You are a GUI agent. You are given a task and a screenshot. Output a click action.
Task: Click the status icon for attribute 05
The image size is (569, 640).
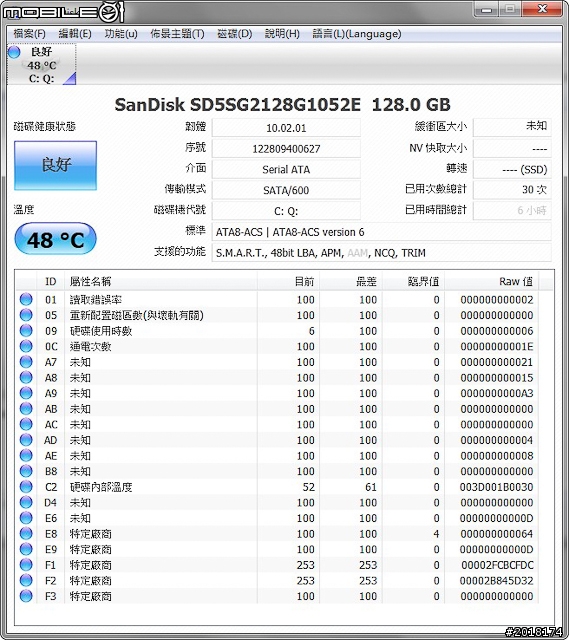26,315
